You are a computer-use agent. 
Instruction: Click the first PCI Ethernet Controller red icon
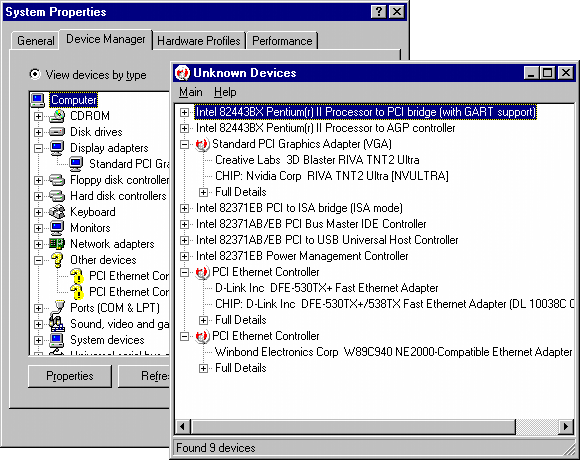tap(202, 273)
